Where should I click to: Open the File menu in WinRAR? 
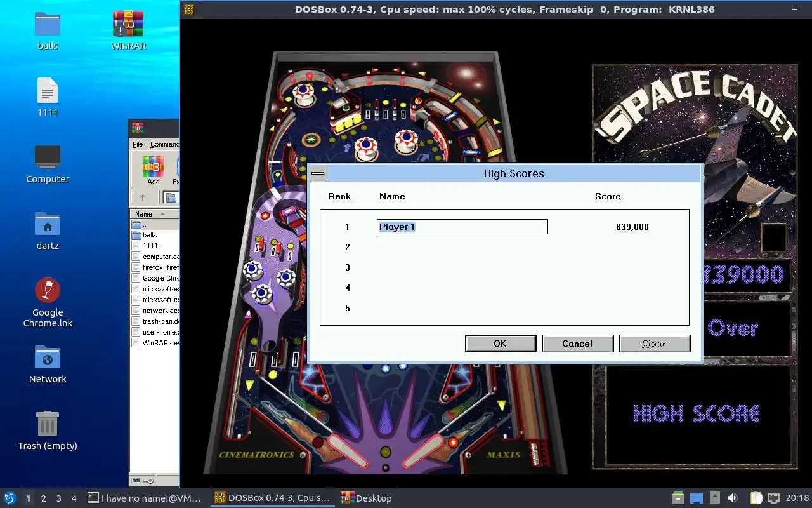point(137,145)
